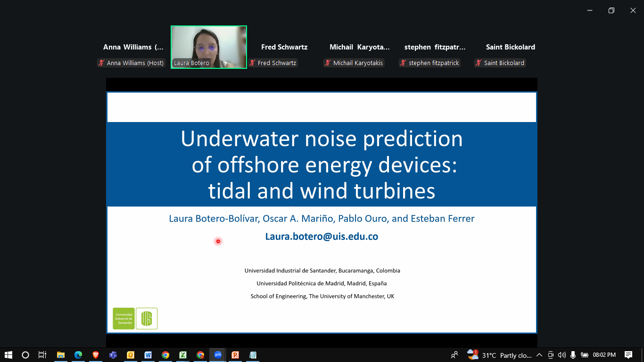Click the email Laura.botero@uis.edu.co

(322, 237)
